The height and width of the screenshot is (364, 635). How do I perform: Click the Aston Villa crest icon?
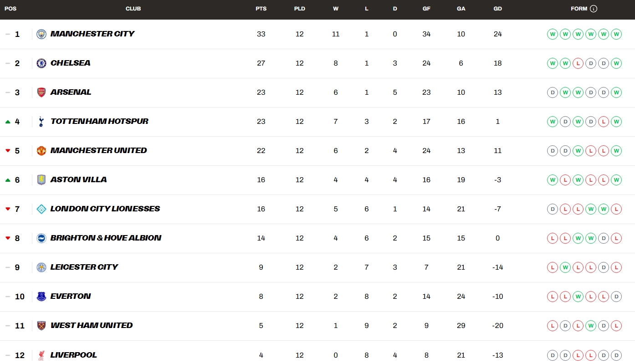click(41, 180)
